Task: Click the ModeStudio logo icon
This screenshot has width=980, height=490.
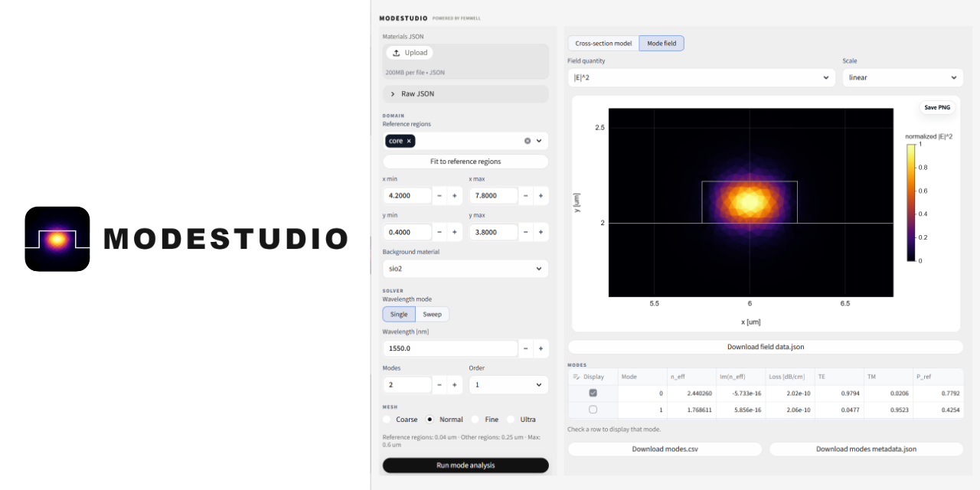Action: [x=57, y=239]
